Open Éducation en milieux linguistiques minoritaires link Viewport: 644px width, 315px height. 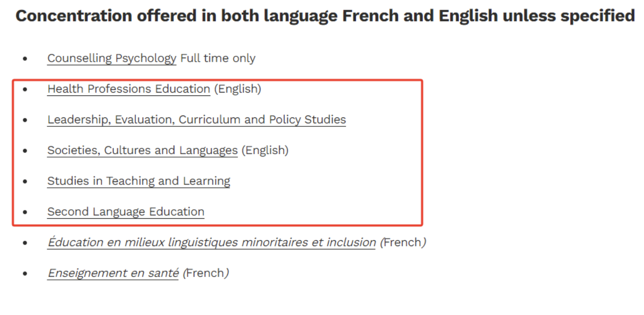[x=211, y=242]
